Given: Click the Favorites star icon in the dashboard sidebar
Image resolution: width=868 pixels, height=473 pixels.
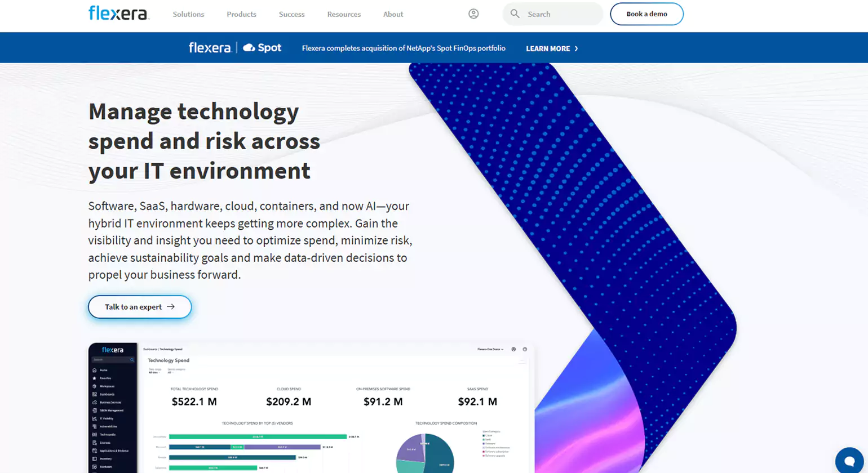Looking at the screenshot, I should coord(95,378).
